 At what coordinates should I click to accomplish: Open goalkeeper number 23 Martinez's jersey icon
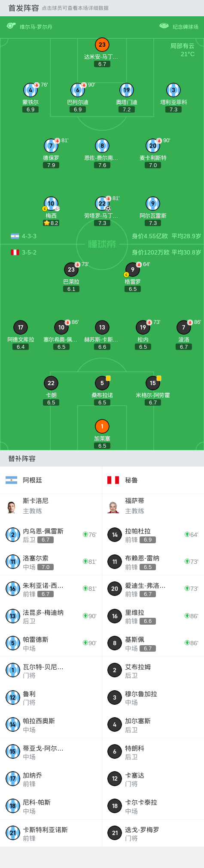click(102, 45)
